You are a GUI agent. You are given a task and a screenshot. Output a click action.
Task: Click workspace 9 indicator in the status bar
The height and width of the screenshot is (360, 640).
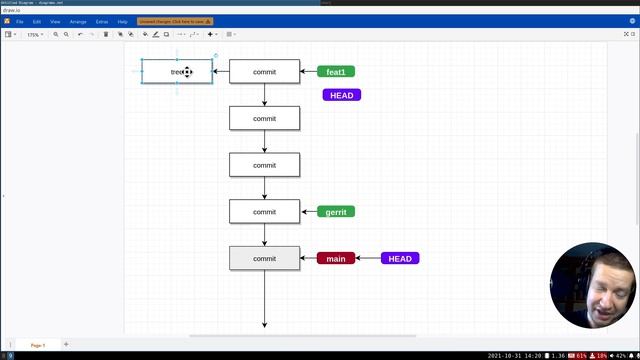[10, 356]
